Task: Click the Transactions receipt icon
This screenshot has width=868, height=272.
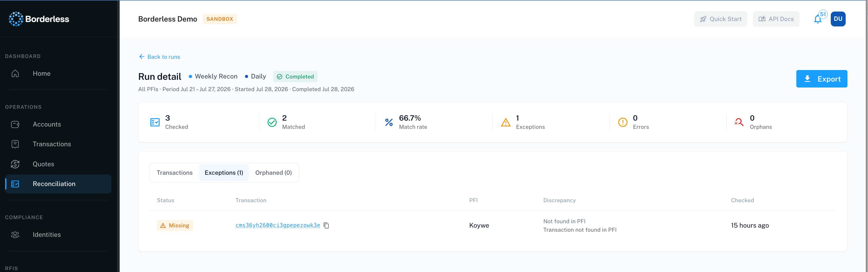Action: point(15,144)
